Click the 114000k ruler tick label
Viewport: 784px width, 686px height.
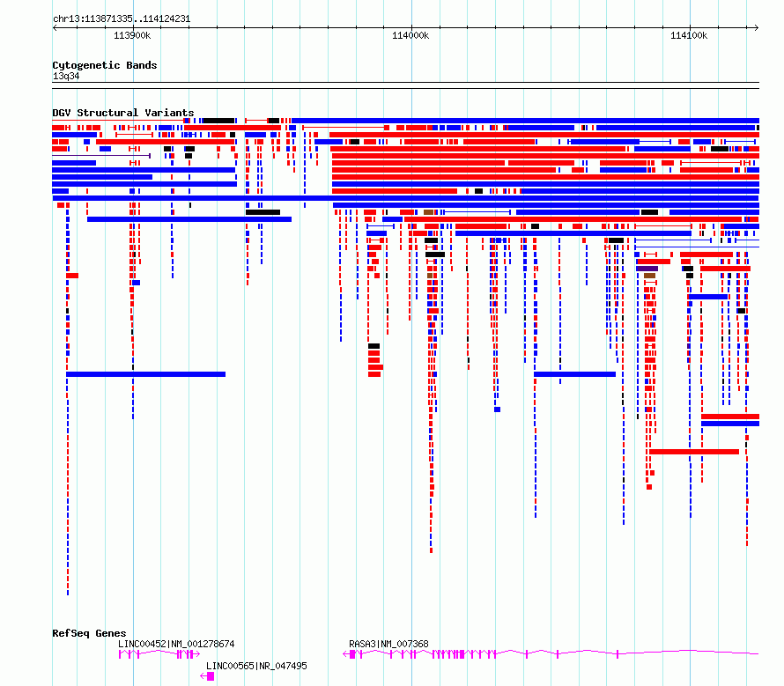pyautogui.click(x=410, y=35)
